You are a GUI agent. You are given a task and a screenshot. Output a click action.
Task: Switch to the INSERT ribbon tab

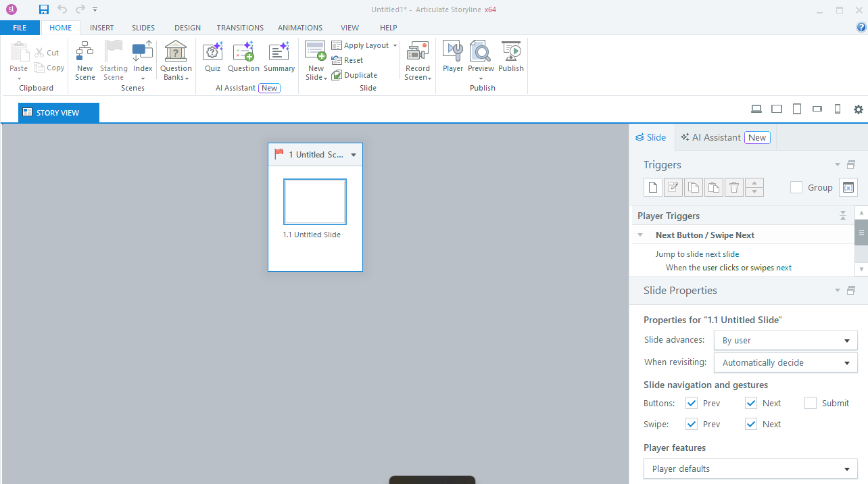(x=102, y=28)
